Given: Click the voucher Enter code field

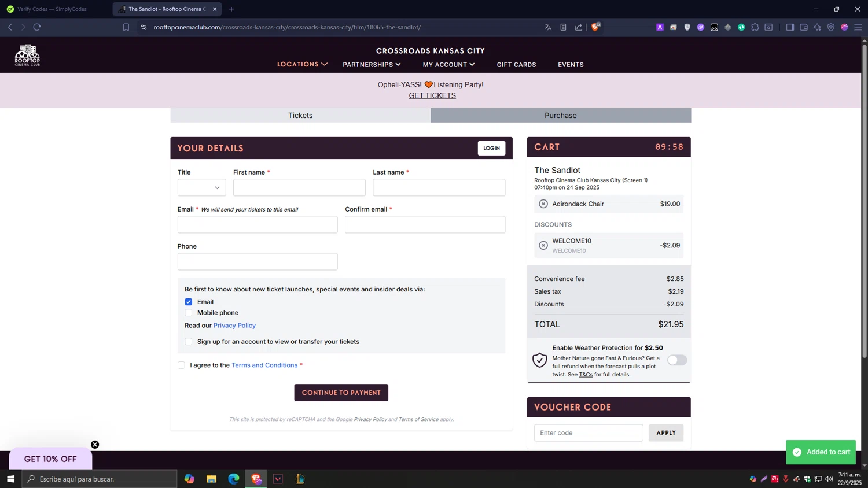Looking at the screenshot, I should [589, 432].
